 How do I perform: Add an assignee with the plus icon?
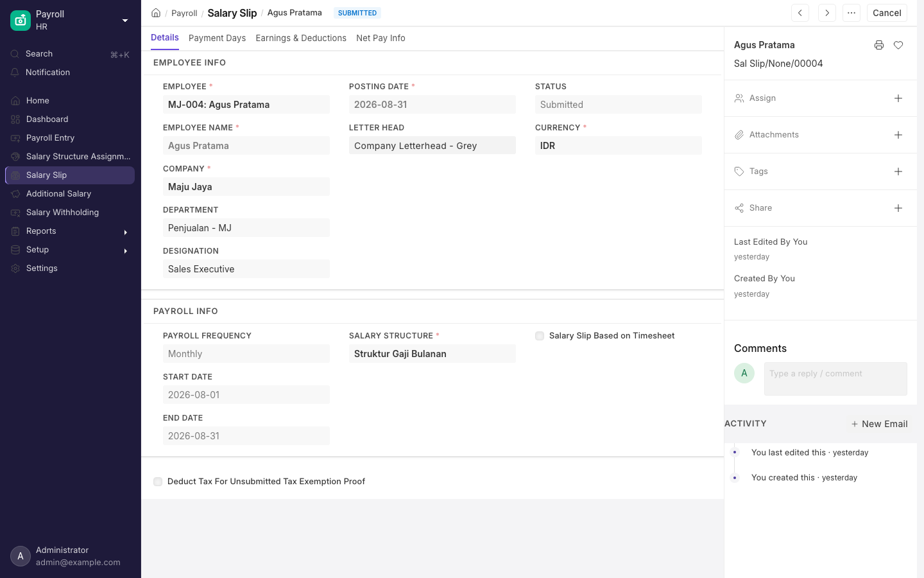(898, 98)
